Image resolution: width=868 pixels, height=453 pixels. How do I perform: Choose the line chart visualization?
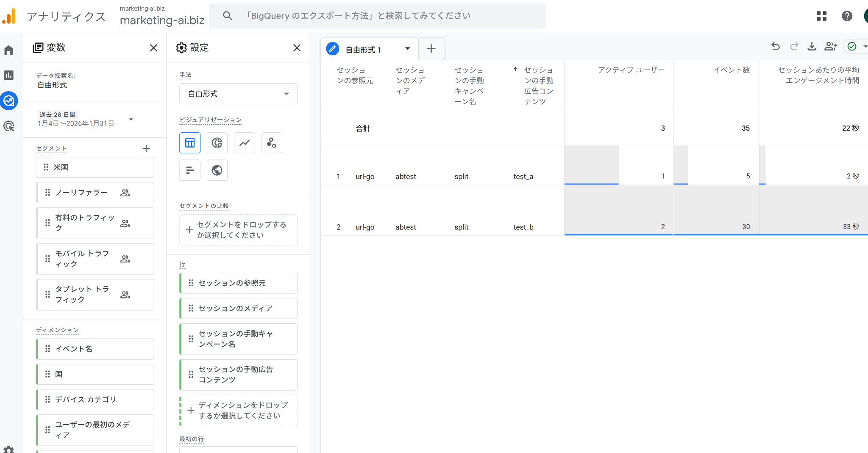[244, 143]
